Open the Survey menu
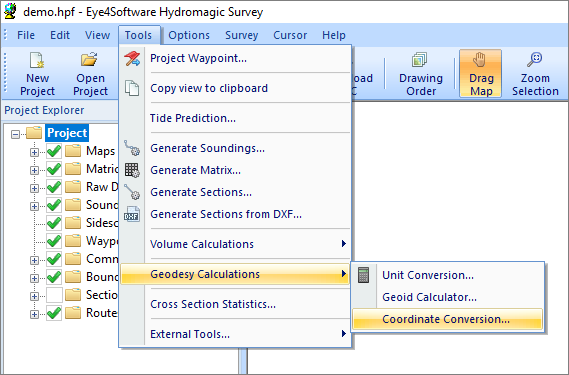This screenshot has height=375, width=569. 241,35
